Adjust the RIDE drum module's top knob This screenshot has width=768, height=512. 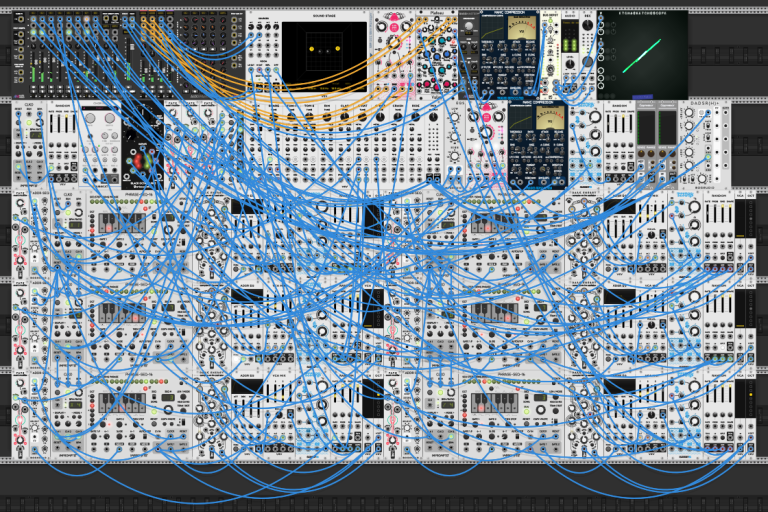point(415,117)
